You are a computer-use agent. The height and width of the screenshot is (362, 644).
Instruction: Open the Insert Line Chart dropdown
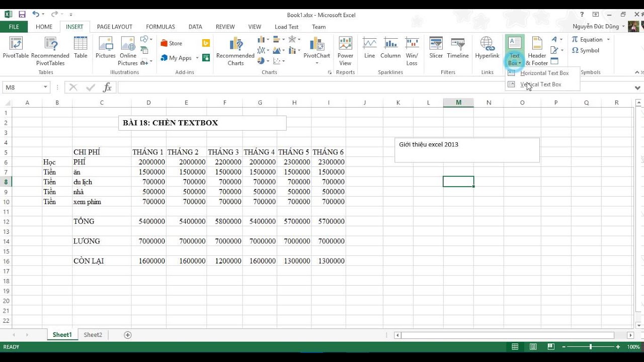264,50
